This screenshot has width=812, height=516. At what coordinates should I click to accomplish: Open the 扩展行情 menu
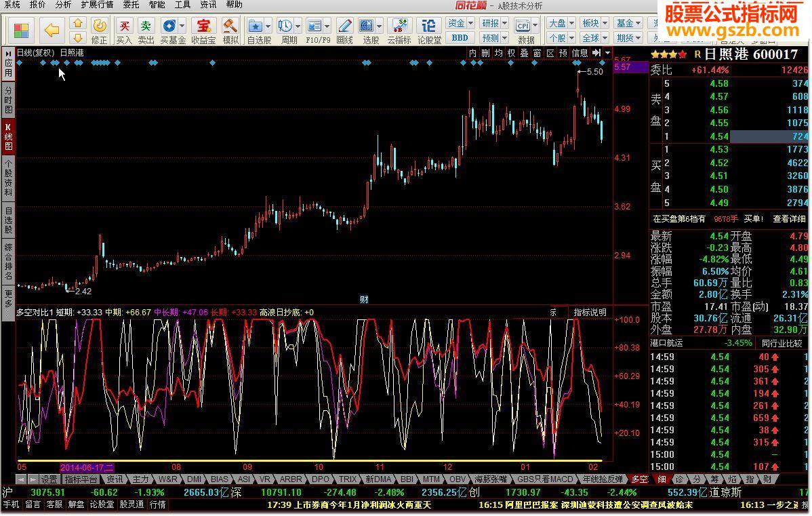tap(97, 5)
